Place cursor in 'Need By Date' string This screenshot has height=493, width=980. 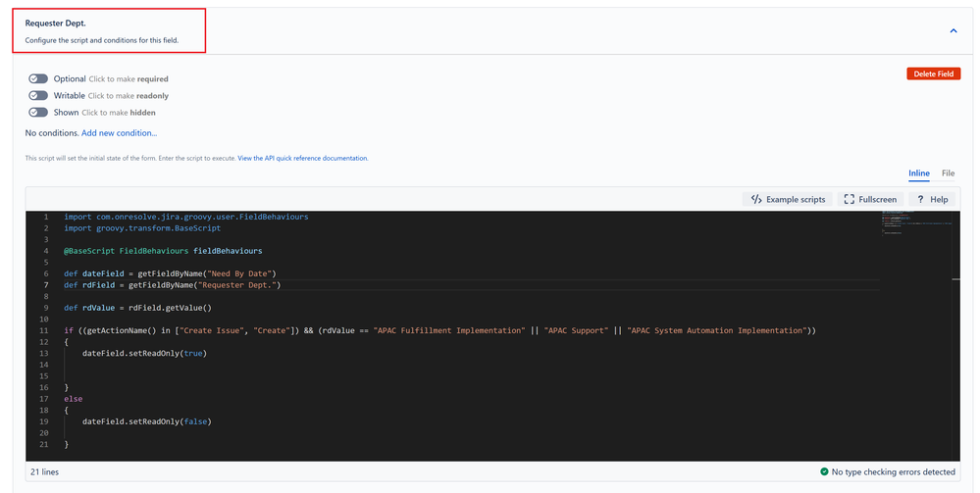point(239,273)
